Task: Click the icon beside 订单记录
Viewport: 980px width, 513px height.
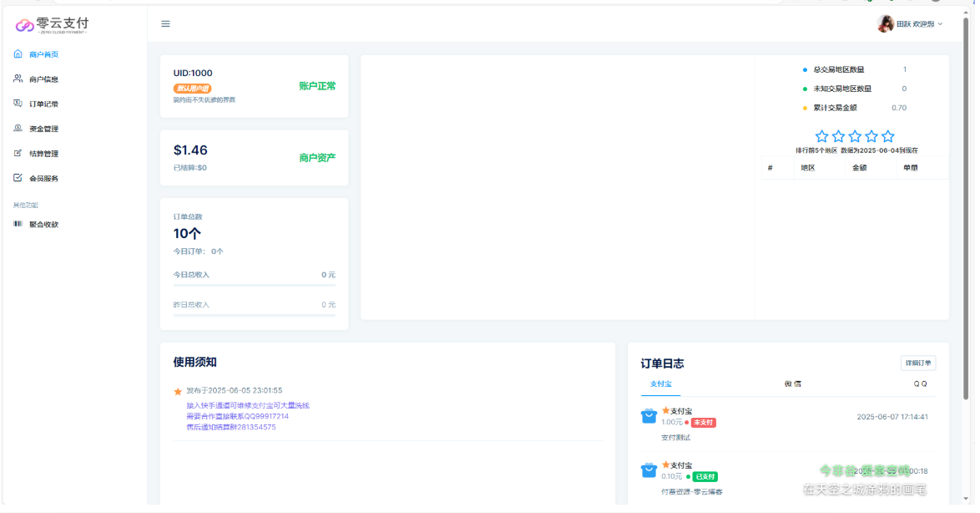Action: coord(18,104)
